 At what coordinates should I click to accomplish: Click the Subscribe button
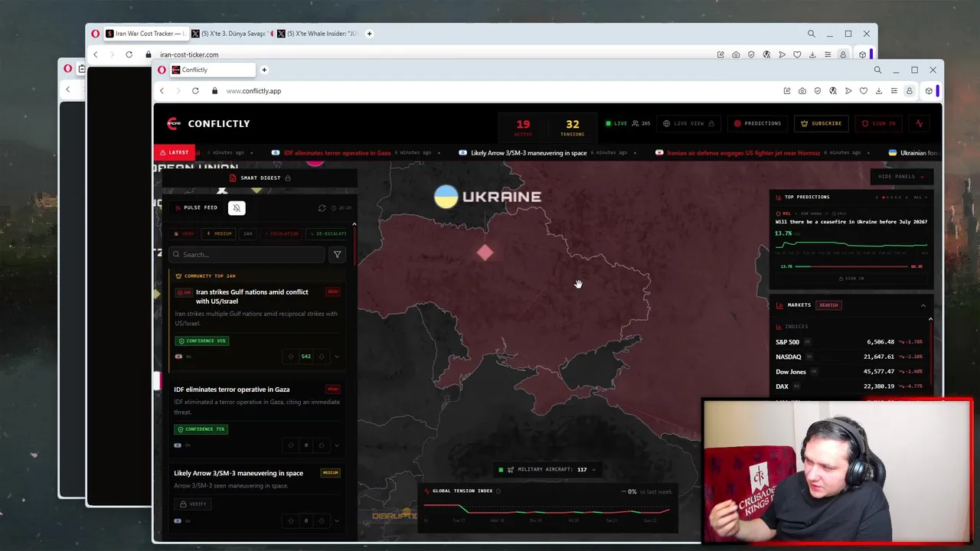tap(821, 123)
